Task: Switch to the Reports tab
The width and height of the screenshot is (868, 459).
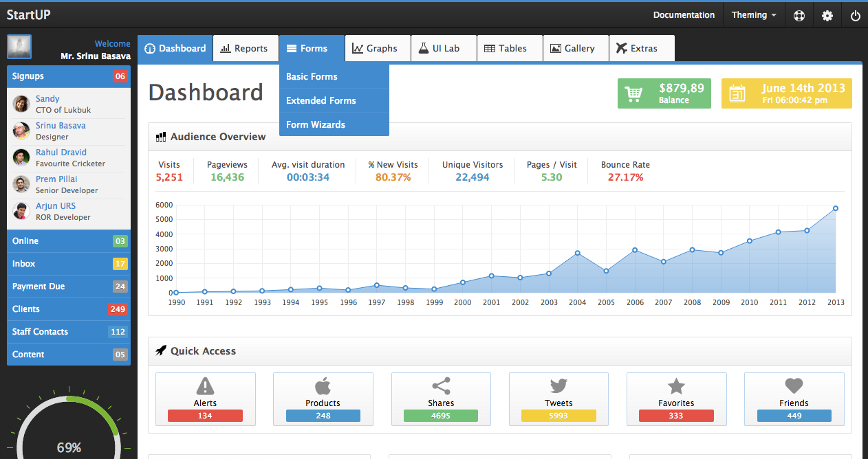Action: 245,48
